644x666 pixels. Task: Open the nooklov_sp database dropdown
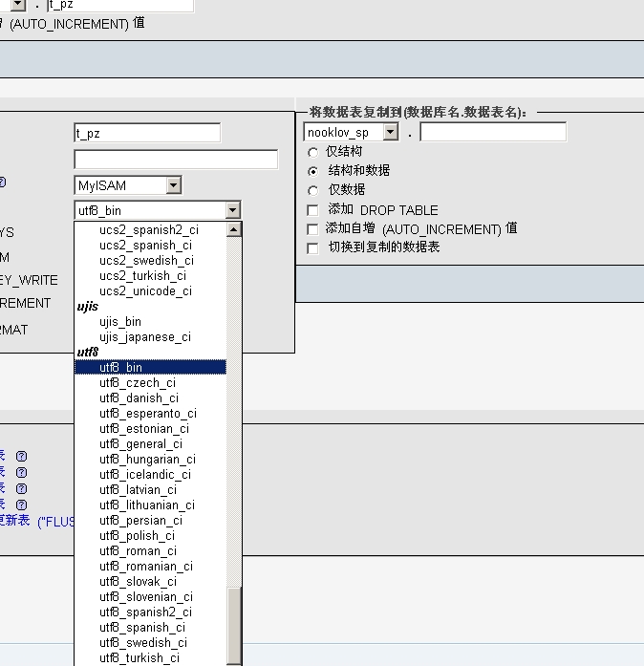click(390, 133)
